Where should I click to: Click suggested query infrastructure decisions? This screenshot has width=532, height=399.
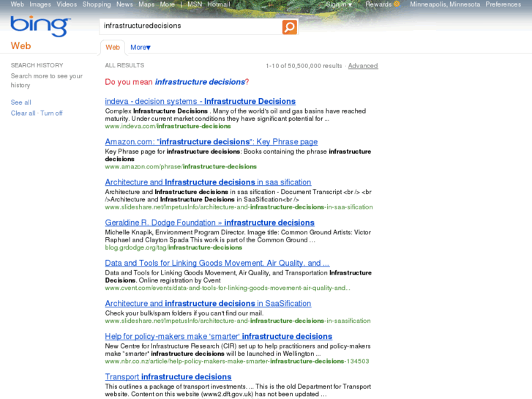click(200, 82)
